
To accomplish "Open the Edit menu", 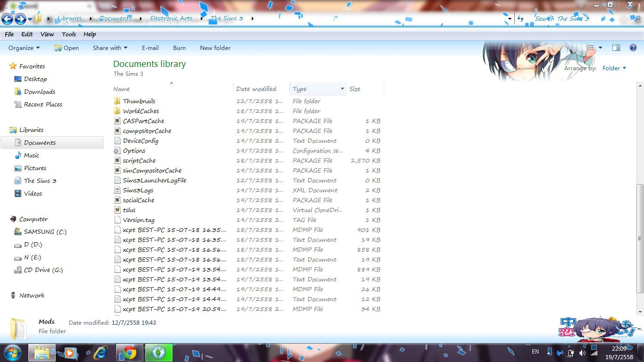I will [27, 34].
